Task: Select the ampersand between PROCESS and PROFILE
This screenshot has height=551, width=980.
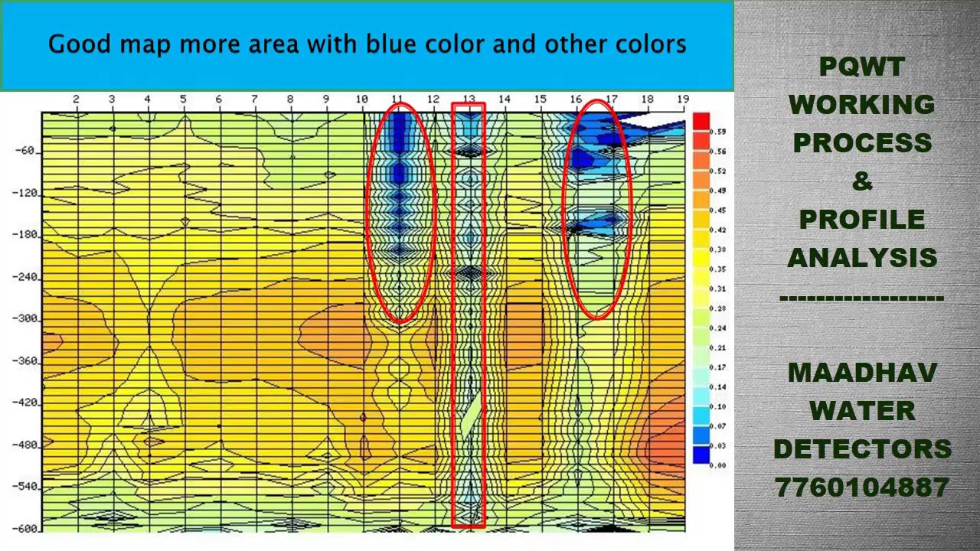Action: coord(861,181)
